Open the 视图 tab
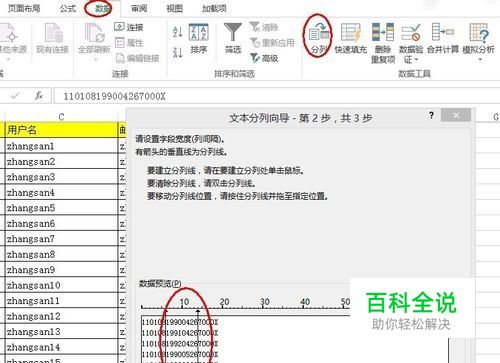500x363 pixels. click(174, 8)
